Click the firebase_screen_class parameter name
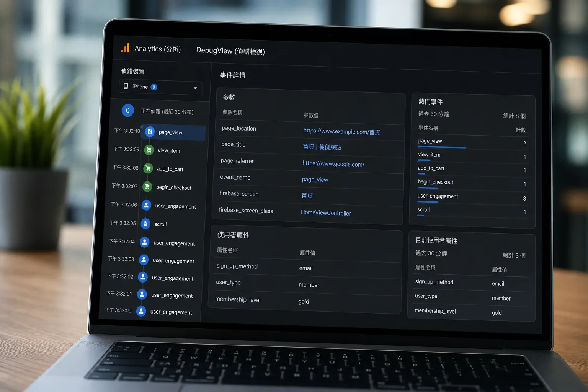The width and height of the screenshot is (588, 392). point(246,211)
